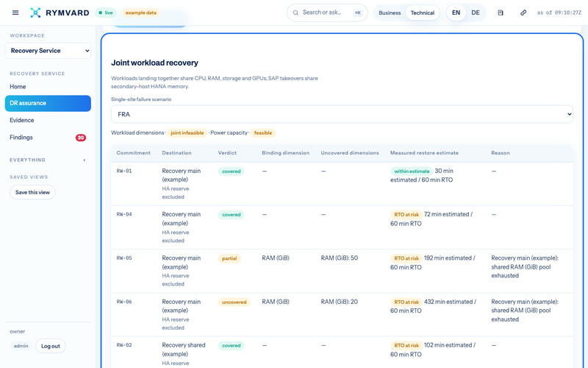Click the RW-05 reason text
Viewport: 588px width, 368px height.
point(525,266)
